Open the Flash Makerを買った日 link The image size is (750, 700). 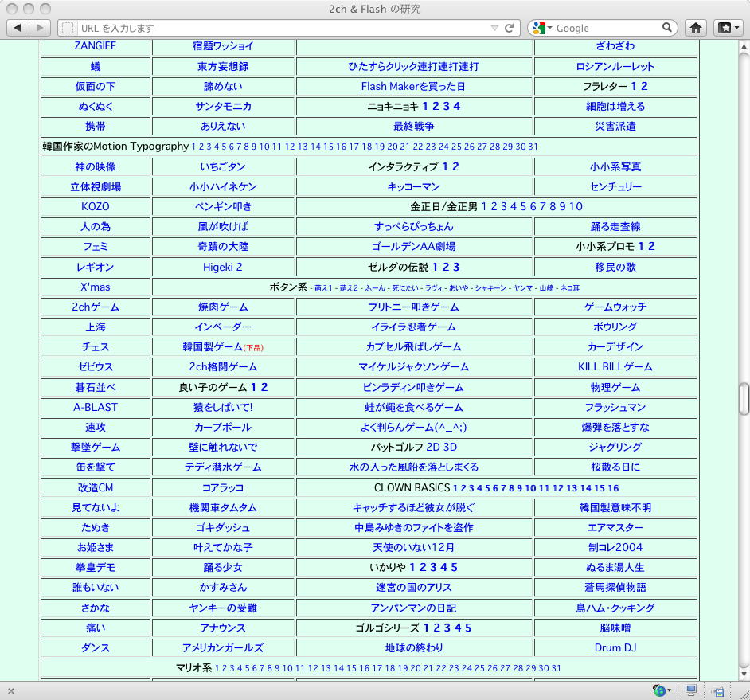(x=413, y=87)
